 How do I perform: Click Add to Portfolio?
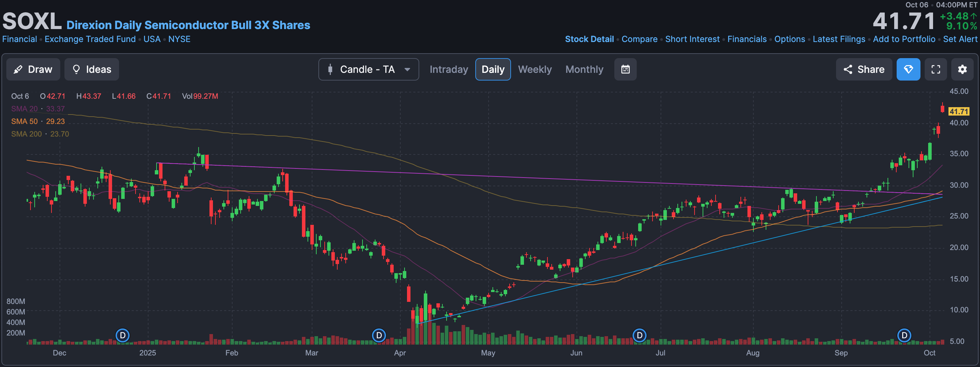point(904,39)
